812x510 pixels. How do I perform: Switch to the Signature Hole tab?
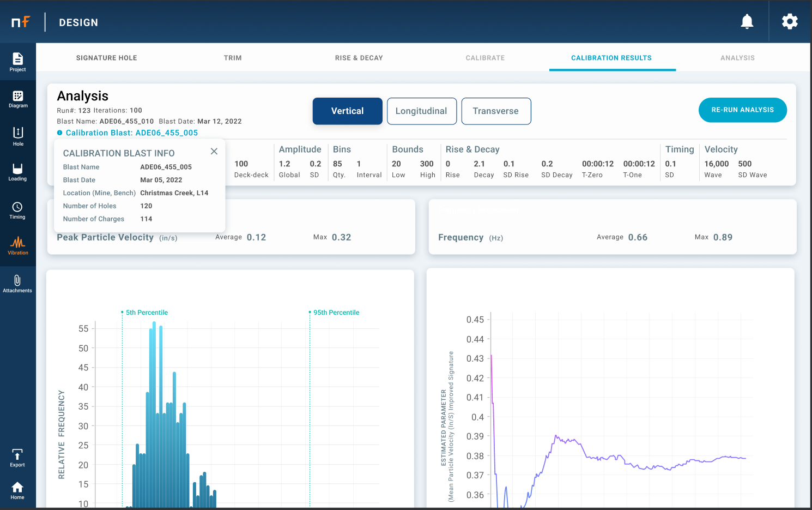coord(106,58)
